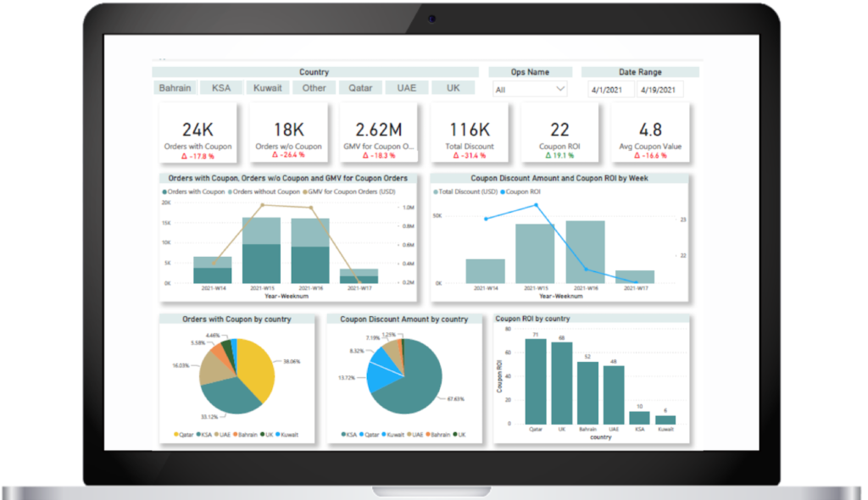The height and width of the screenshot is (500, 868).
Task: Click GMV for Coupon Orders legend dot
Action: pos(303,192)
